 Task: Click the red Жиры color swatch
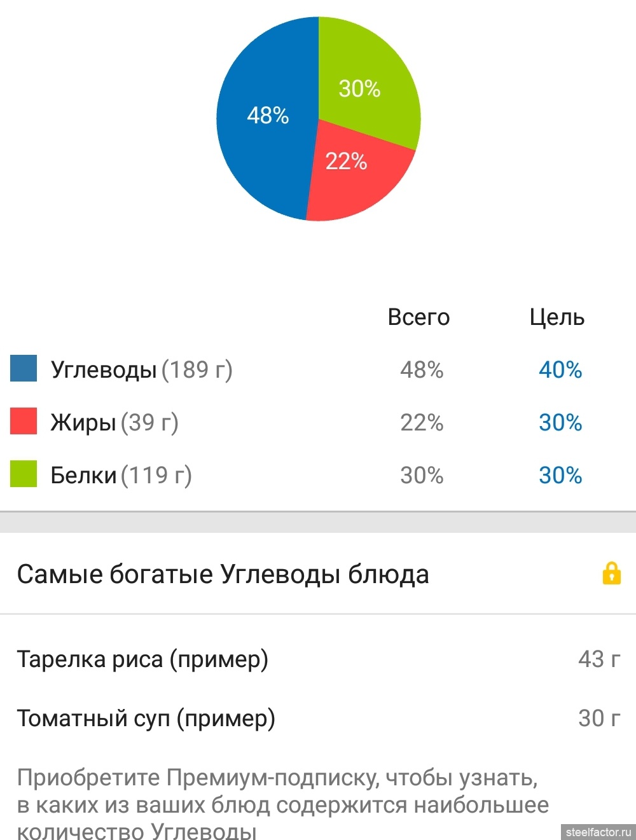(24, 422)
